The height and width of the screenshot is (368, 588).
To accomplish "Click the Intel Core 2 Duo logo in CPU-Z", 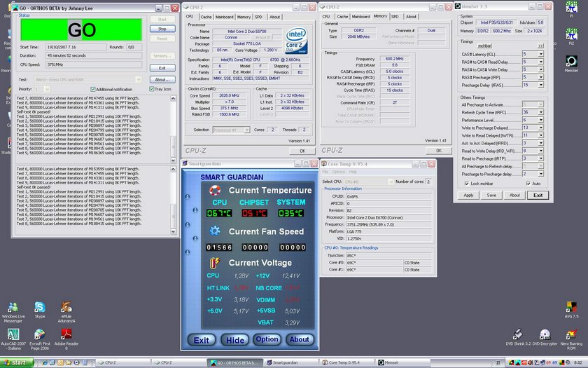I will [296, 40].
